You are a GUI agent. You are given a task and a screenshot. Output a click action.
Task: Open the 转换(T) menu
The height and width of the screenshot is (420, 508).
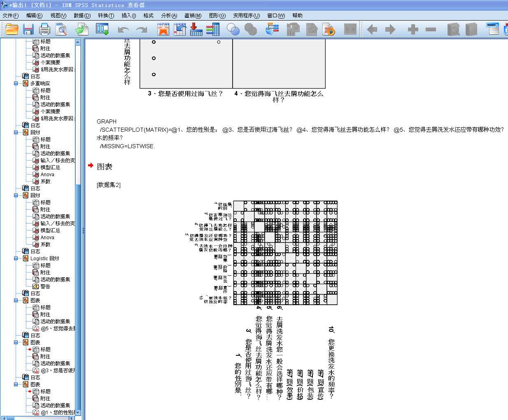pyautogui.click(x=106, y=16)
